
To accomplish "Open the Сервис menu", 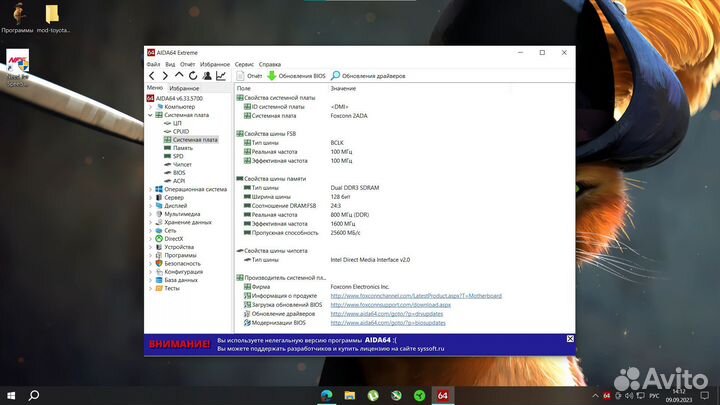I will pos(244,64).
